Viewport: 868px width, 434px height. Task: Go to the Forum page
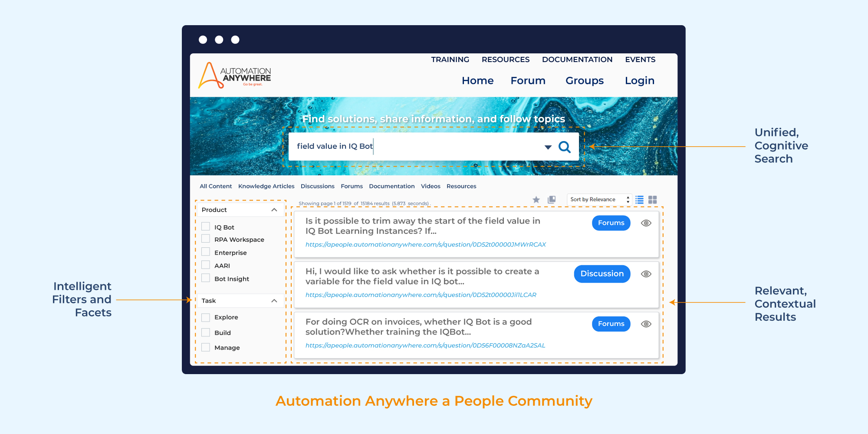(528, 81)
